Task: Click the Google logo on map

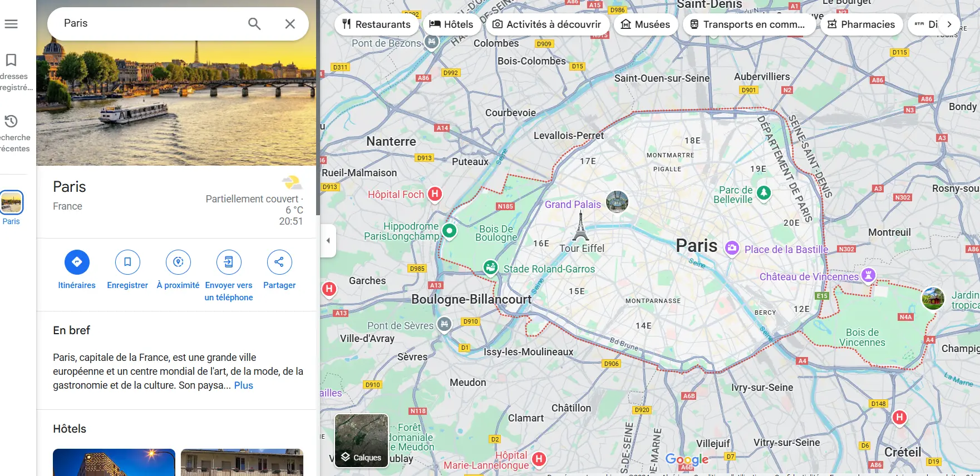Action: [687, 459]
